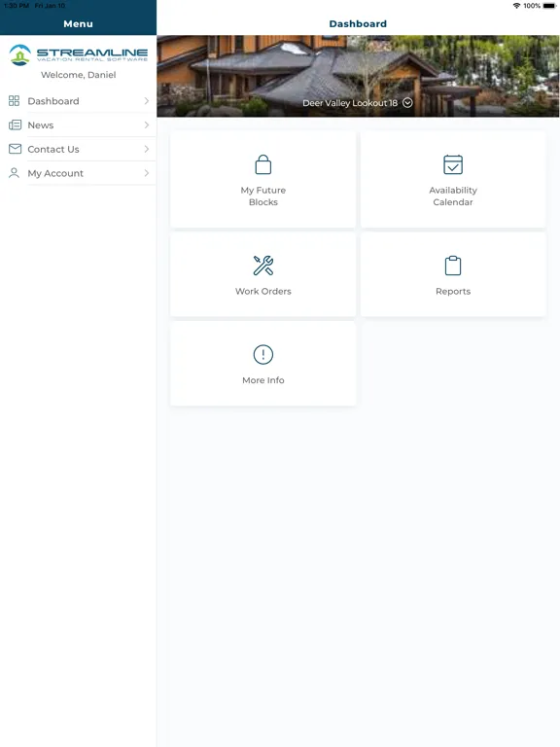Click the Dashboard grid icon in the menu
The width and height of the screenshot is (560, 747).
point(14,100)
